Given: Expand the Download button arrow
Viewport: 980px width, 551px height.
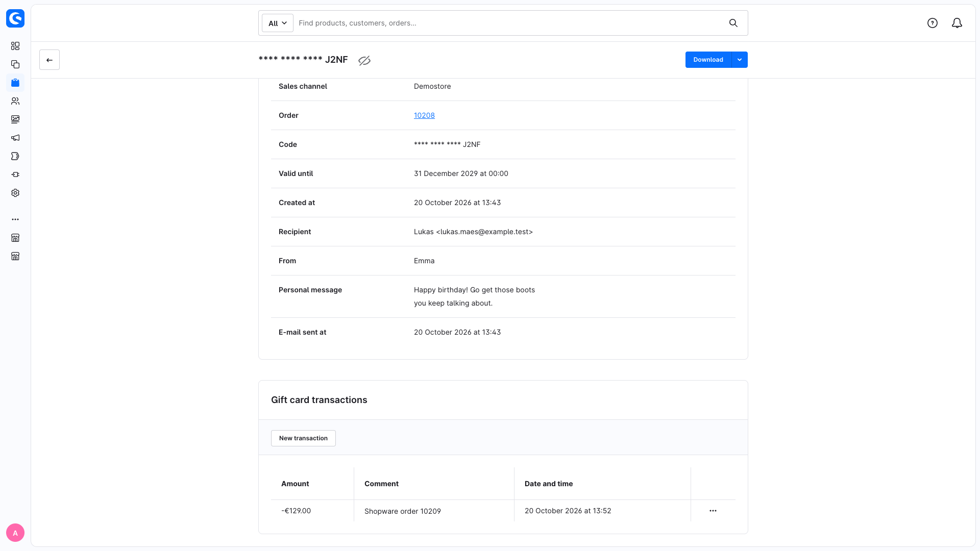Looking at the screenshot, I should (740, 60).
